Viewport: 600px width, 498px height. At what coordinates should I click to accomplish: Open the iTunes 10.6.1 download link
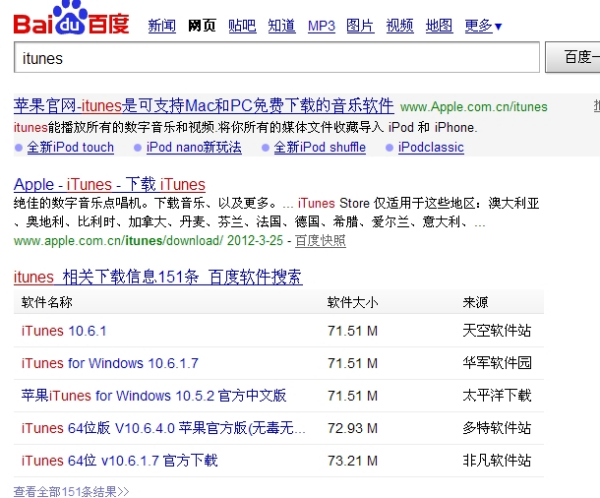pyautogui.click(x=64, y=331)
